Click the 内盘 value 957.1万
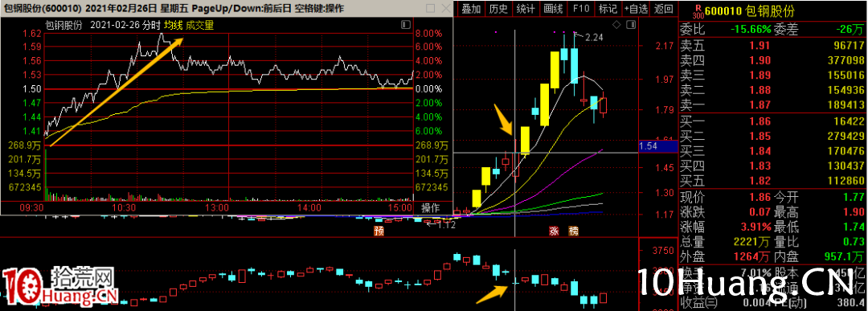Viewport: 868px width, 311px height. (x=845, y=256)
